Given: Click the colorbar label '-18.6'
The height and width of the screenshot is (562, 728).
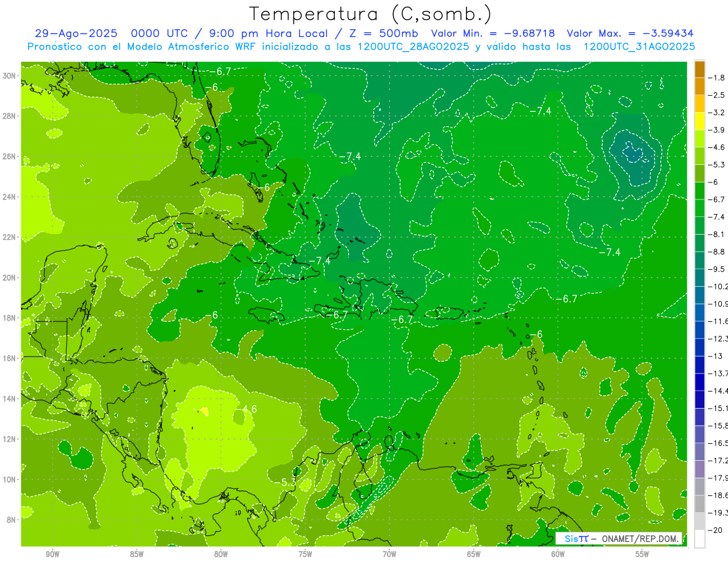Looking at the screenshot, I should pyautogui.click(x=718, y=495).
